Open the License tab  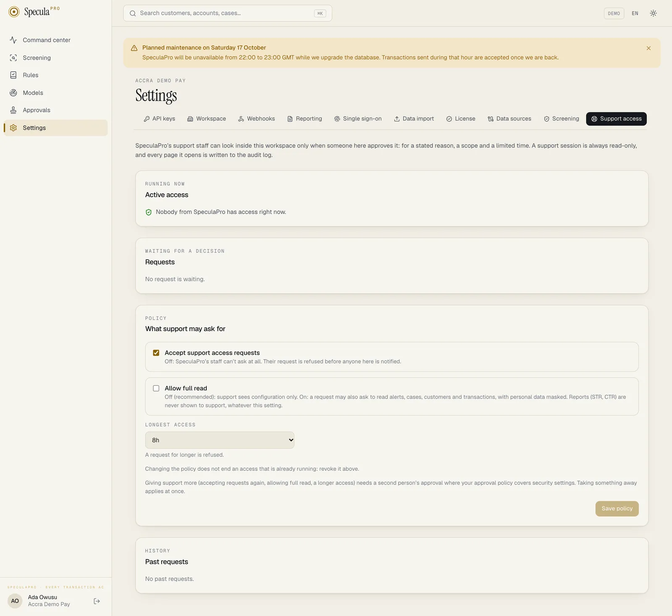tap(461, 119)
